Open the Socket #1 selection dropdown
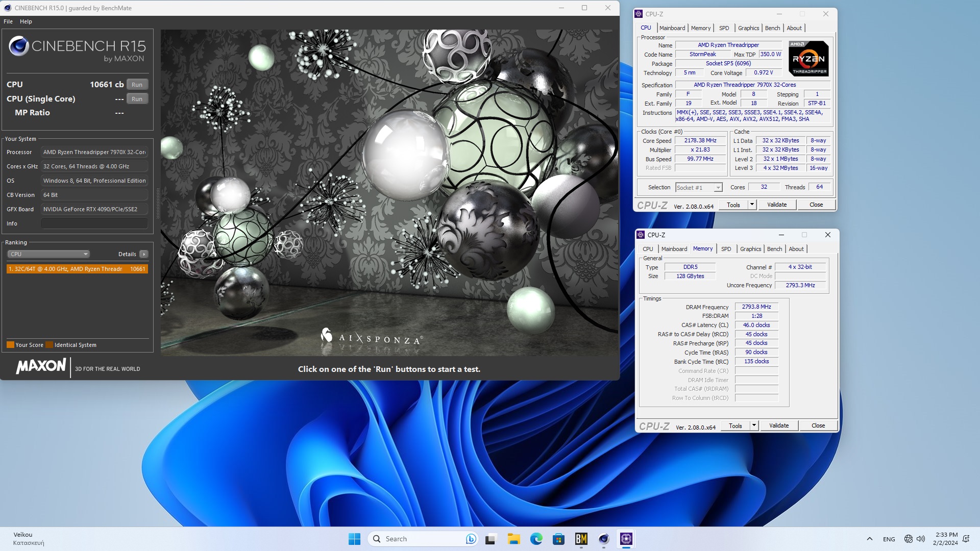 click(x=699, y=188)
